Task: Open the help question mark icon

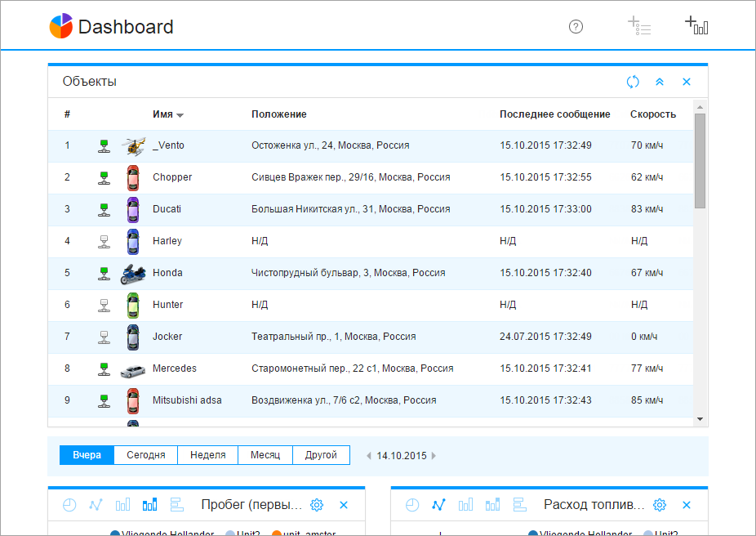Action: 576,27
